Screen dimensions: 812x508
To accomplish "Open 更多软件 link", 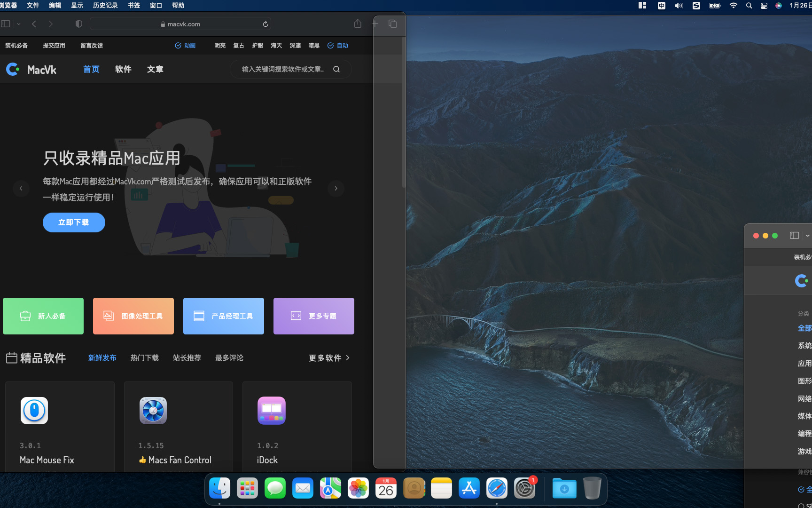I will [x=326, y=357].
